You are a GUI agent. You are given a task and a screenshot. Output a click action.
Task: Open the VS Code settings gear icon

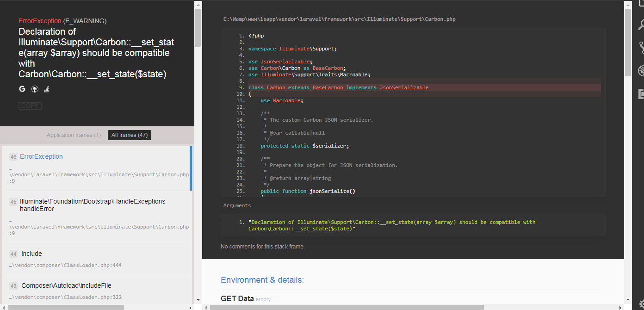[x=641, y=304]
